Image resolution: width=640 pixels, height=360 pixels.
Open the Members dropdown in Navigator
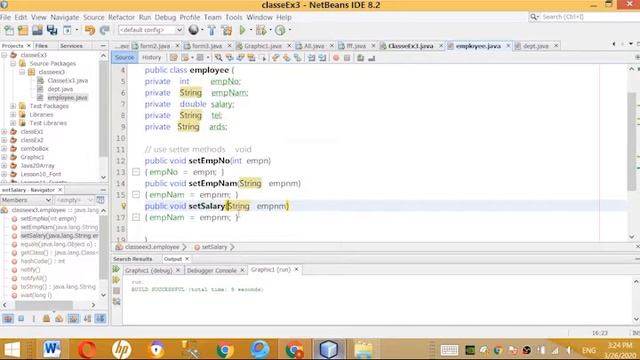coord(26,200)
